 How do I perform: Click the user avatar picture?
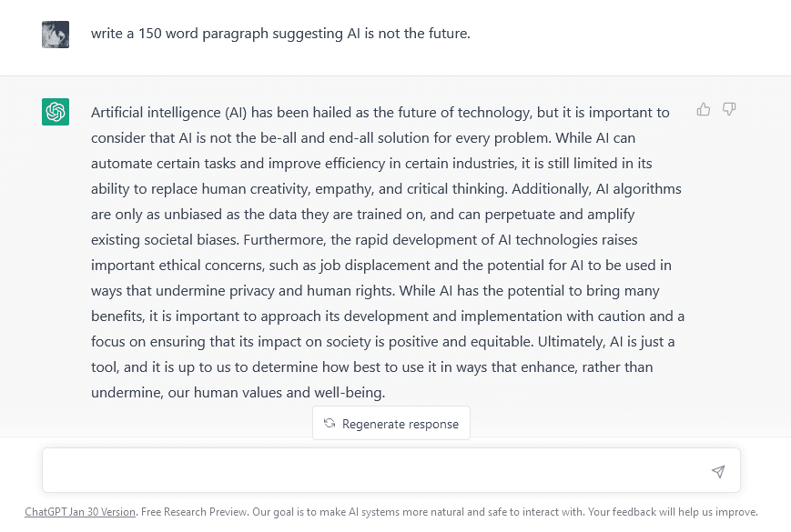pyautogui.click(x=56, y=35)
